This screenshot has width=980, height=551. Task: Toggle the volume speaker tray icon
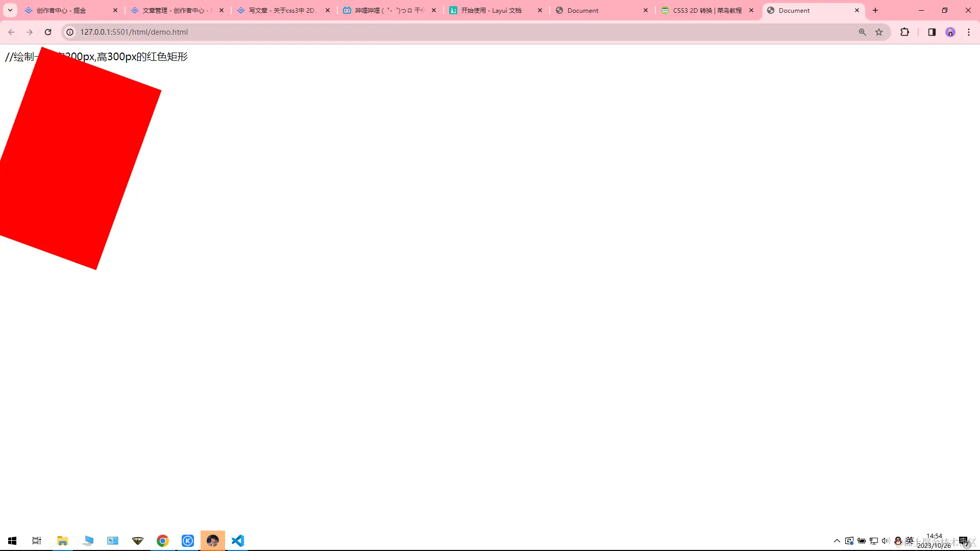885,541
